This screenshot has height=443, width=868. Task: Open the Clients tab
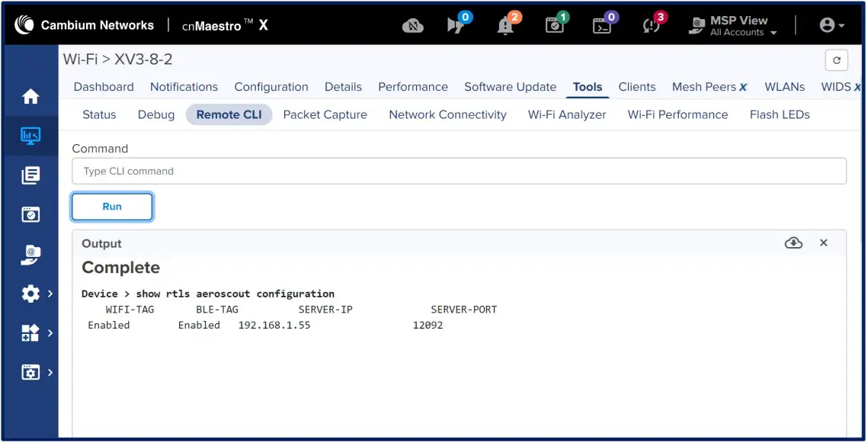point(637,87)
